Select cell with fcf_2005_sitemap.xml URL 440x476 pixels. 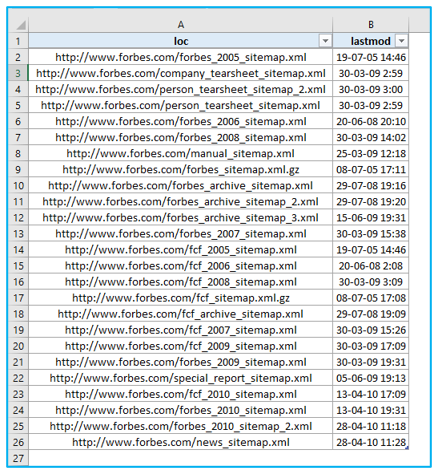click(x=181, y=250)
